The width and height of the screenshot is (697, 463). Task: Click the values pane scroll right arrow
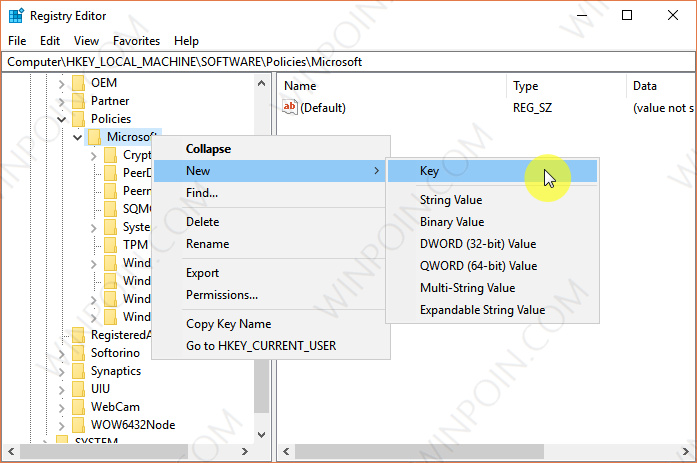(x=685, y=451)
